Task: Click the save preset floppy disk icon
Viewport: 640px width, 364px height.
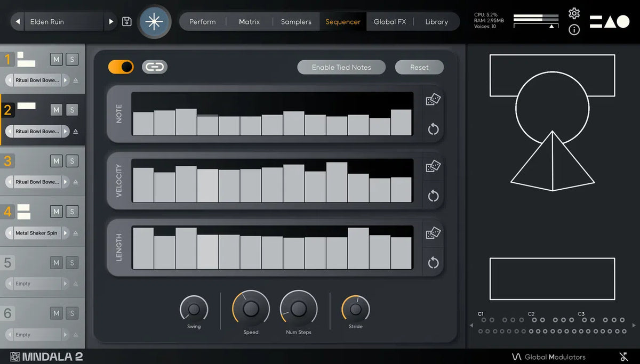Action: [127, 22]
